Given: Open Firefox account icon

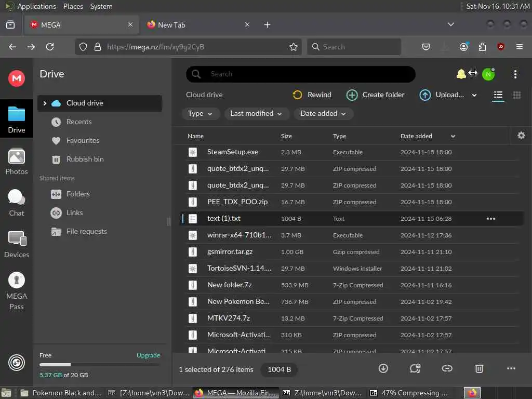Looking at the screenshot, I should 463,47.
